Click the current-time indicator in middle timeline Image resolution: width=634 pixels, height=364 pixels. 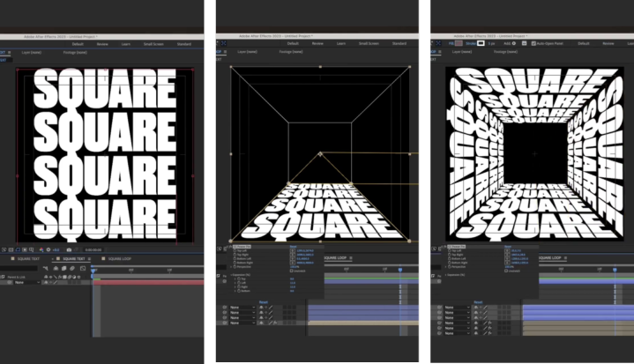(x=400, y=270)
